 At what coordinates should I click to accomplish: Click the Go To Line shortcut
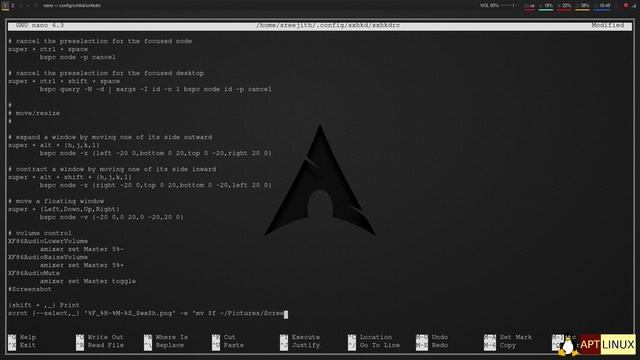pyautogui.click(x=374, y=345)
